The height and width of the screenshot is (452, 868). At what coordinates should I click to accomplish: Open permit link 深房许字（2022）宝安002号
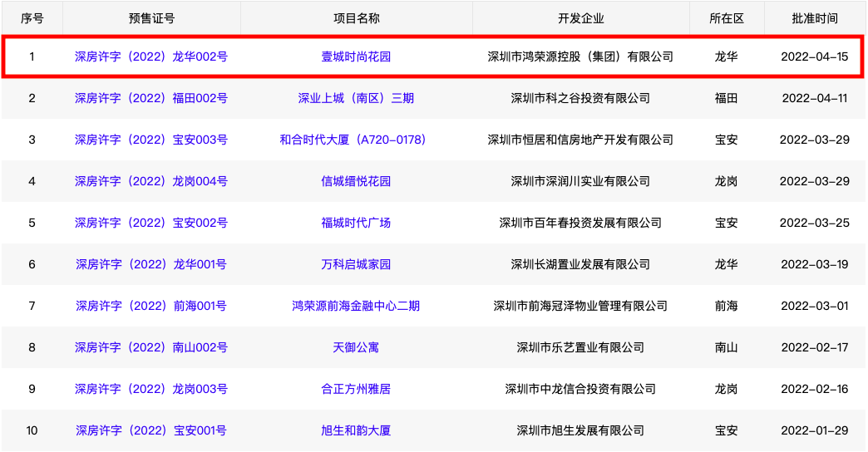[151, 223]
